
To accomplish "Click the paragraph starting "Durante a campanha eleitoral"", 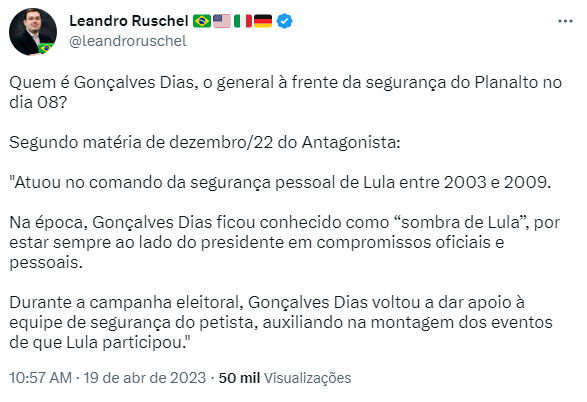I will click(281, 322).
